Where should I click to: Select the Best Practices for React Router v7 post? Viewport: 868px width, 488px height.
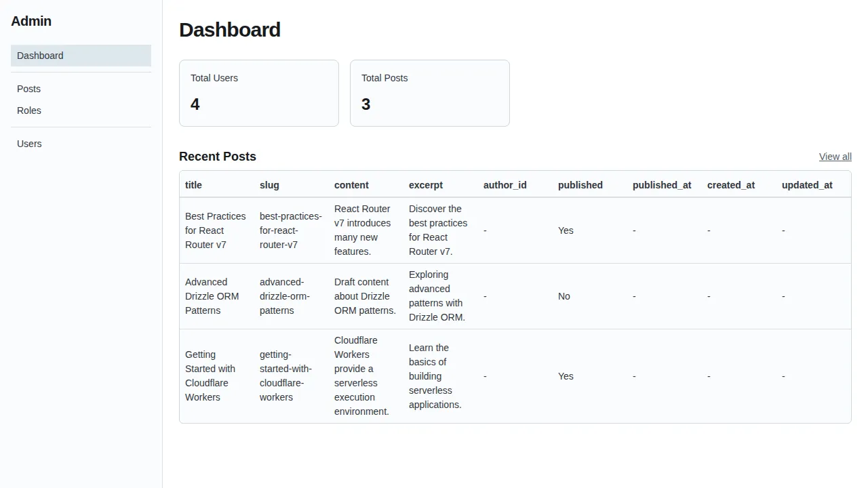point(215,230)
